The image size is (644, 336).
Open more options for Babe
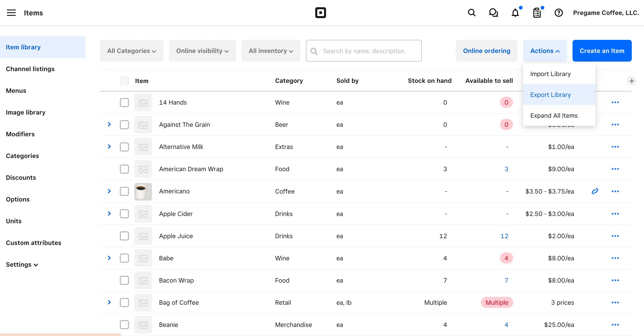click(615, 258)
